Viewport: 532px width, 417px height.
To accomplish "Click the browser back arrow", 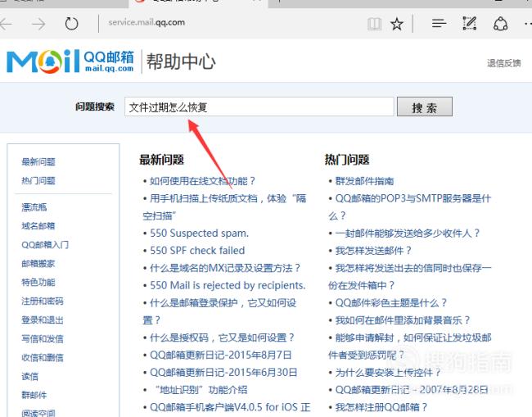I will [x=6, y=24].
